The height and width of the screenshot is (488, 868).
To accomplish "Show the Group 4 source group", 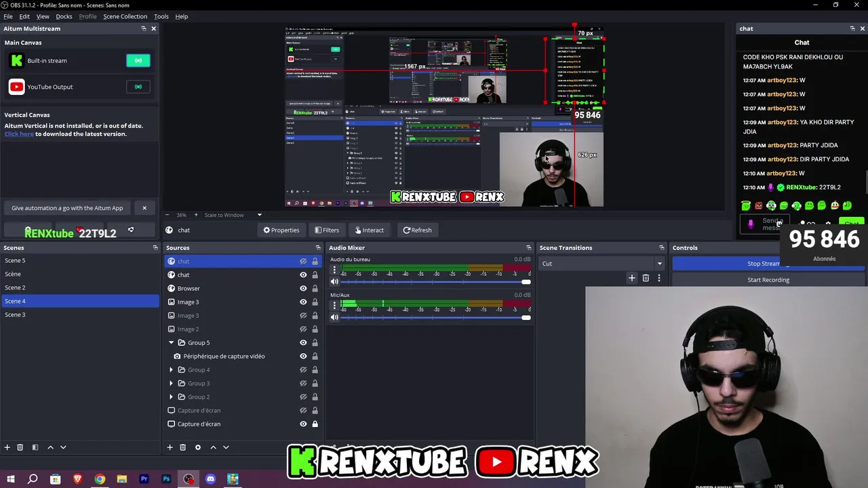I will coord(303,369).
